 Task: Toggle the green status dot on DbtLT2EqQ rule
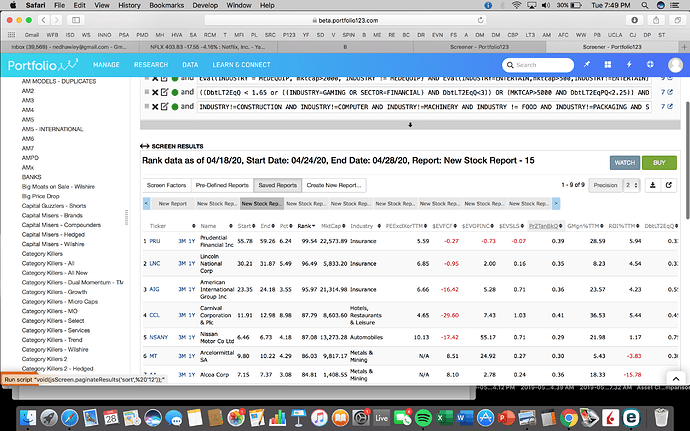coord(175,92)
